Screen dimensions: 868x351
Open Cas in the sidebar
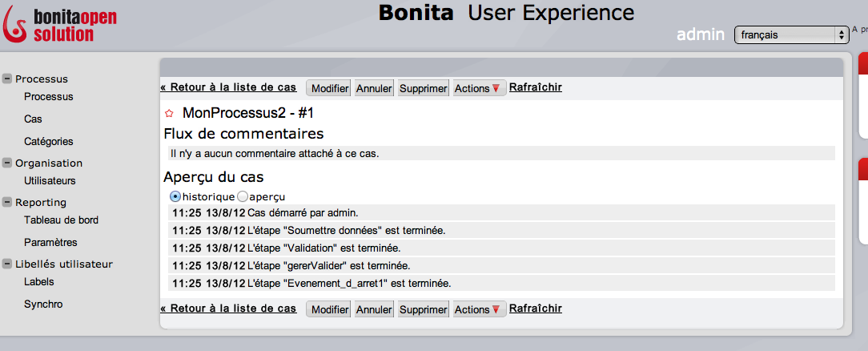pos(33,119)
